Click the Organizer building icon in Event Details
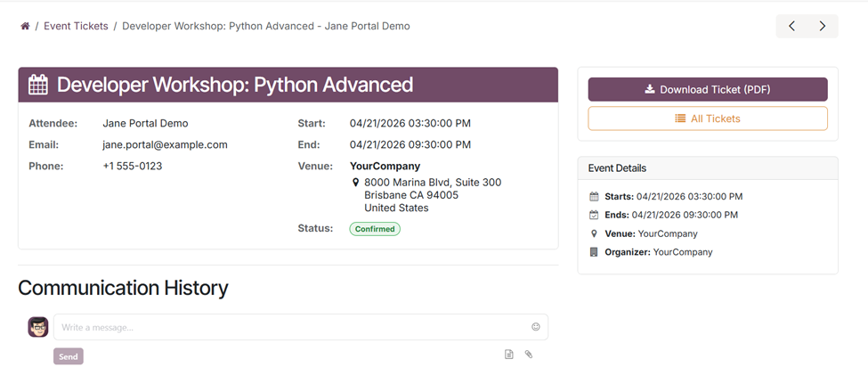Viewport: 868px width, 384px height. [x=595, y=252]
